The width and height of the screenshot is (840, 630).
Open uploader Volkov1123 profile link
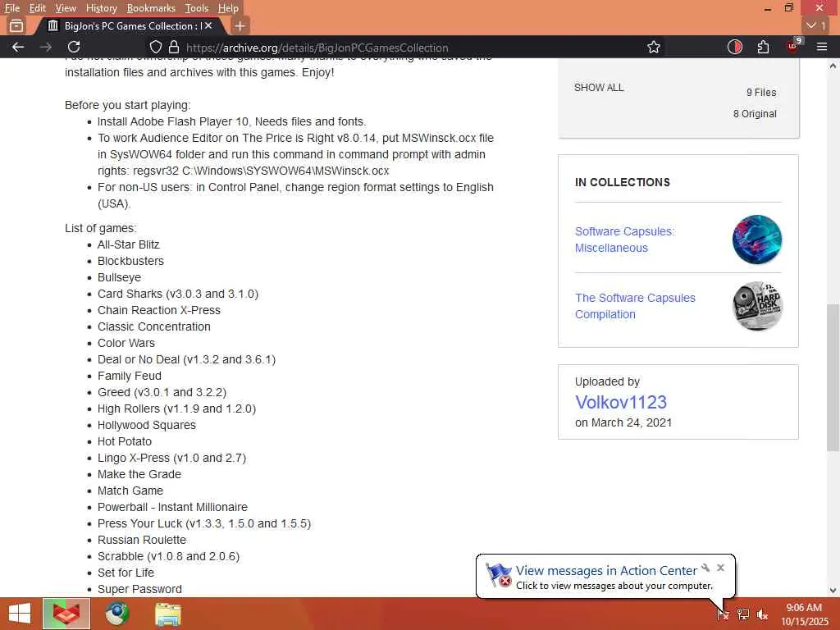pyautogui.click(x=620, y=402)
